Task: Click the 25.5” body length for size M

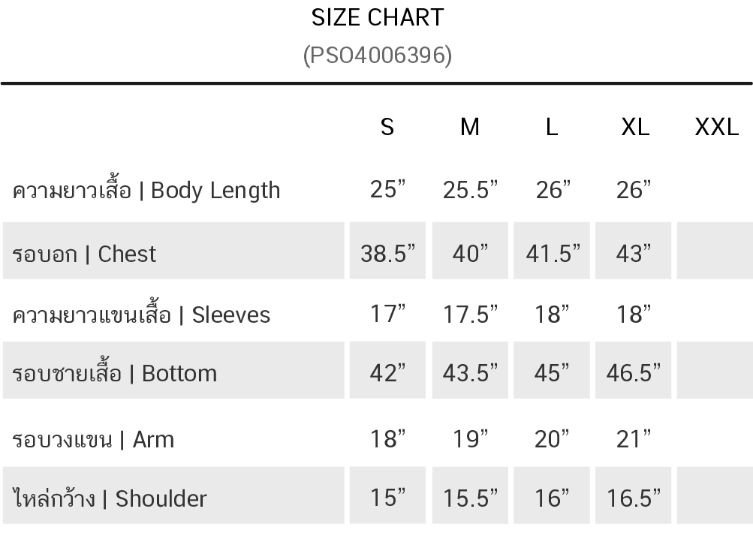Action: [x=470, y=191]
